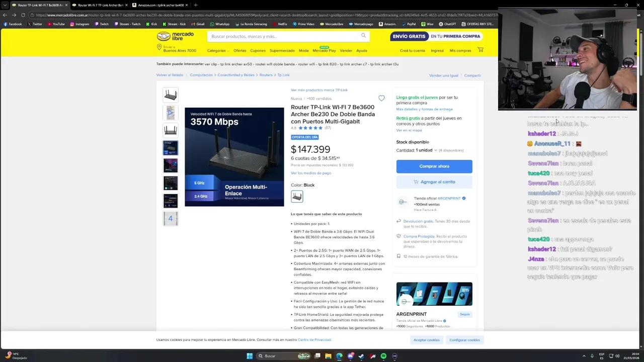This screenshot has width=644, height=362.
Task: Show hidden system tray icons
Action: click(x=584, y=356)
